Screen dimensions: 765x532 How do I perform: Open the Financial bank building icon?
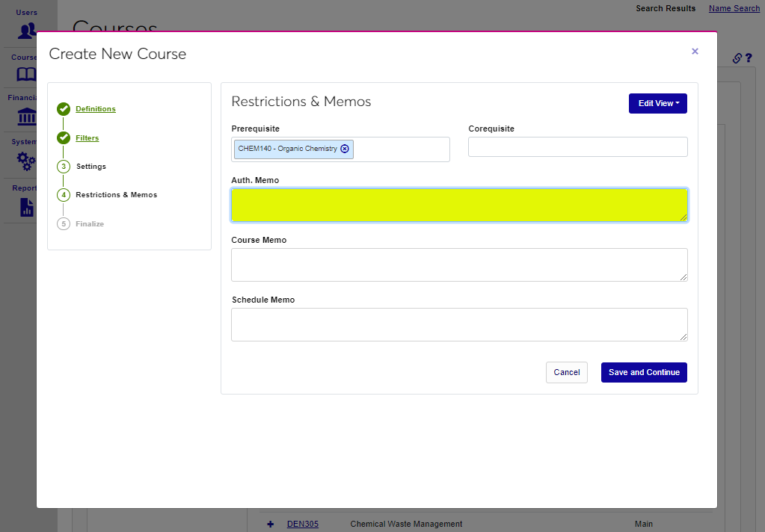point(27,117)
